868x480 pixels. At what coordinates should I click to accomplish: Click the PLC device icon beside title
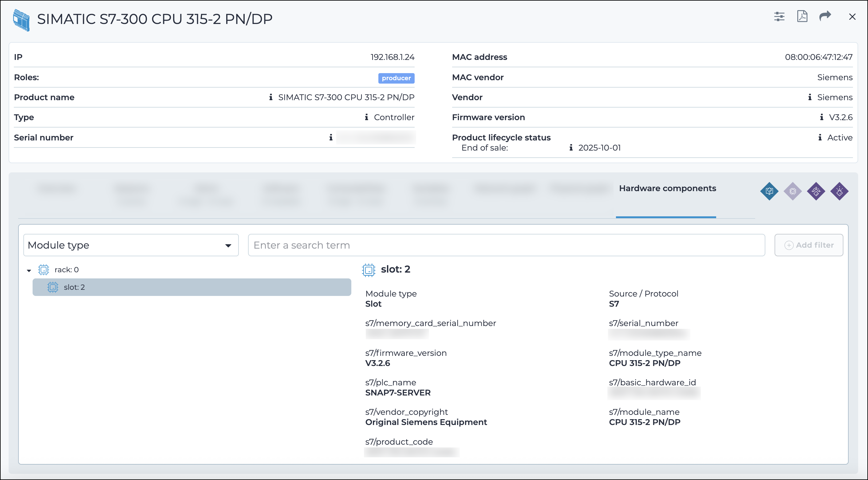coord(21,20)
